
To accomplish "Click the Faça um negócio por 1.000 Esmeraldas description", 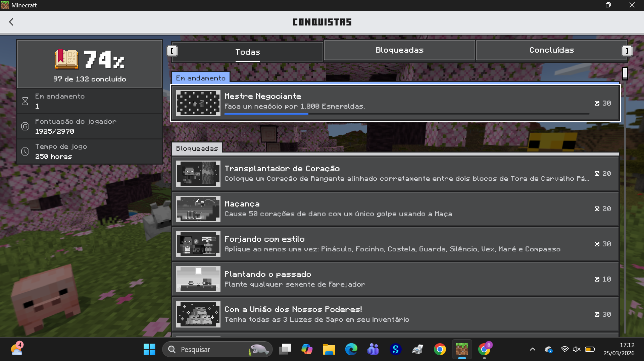I will tap(294, 106).
